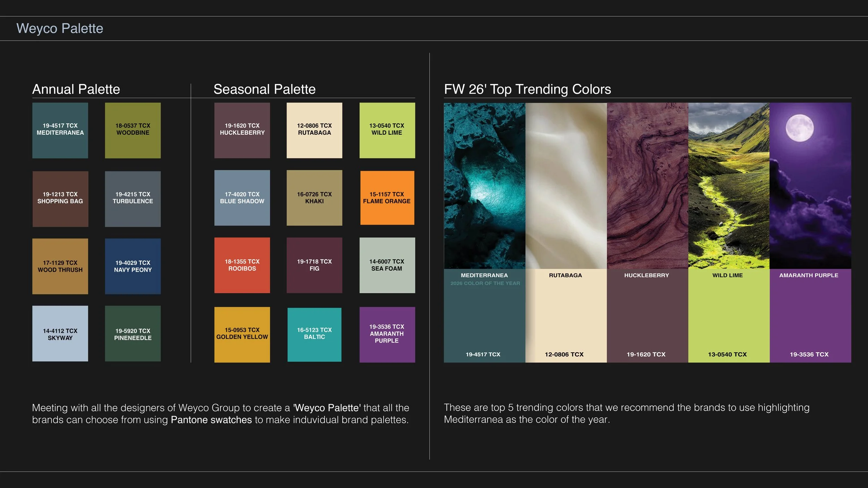Select the Rooibos red swatch
Image resolution: width=868 pixels, height=488 pixels.
242,265
